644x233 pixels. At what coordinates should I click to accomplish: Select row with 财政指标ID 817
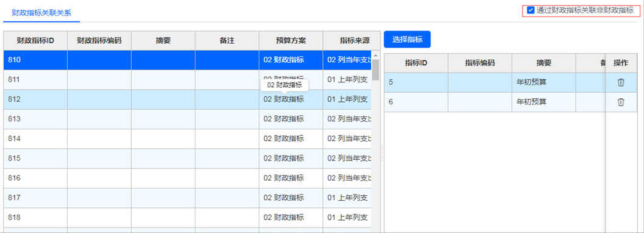click(x=187, y=198)
